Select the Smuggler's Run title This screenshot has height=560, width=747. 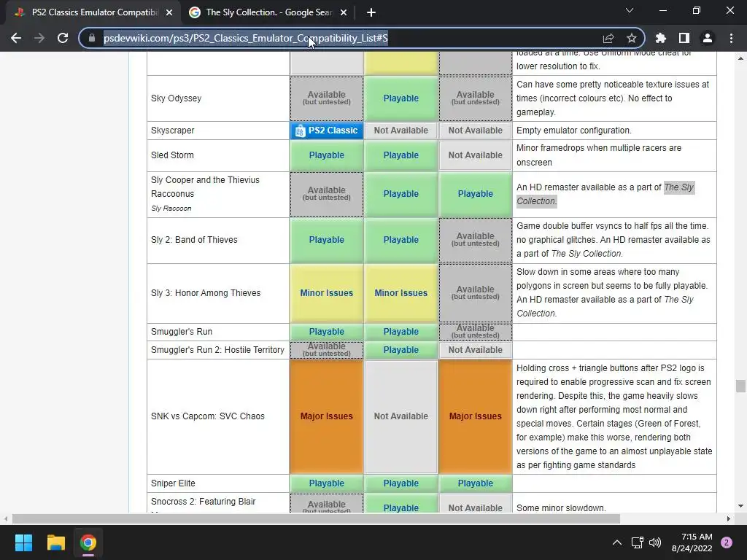click(x=182, y=332)
